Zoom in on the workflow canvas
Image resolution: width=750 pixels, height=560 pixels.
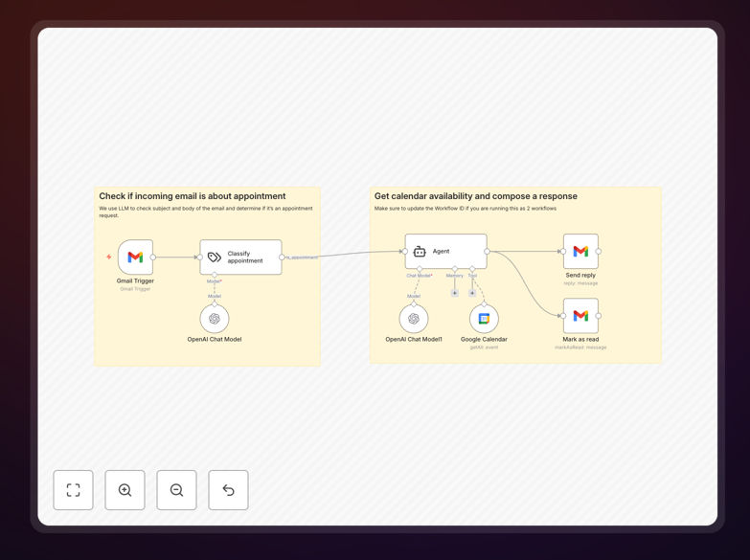coord(125,490)
